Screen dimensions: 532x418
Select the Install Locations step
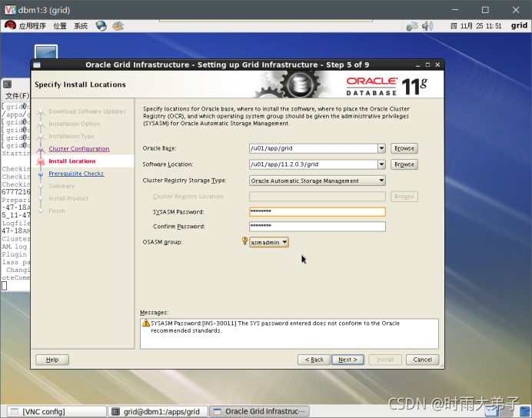click(72, 161)
